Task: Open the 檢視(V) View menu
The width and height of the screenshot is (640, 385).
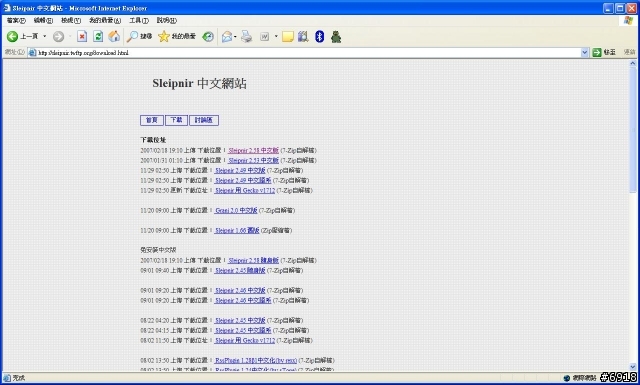Action: click(x=71, y=20)
